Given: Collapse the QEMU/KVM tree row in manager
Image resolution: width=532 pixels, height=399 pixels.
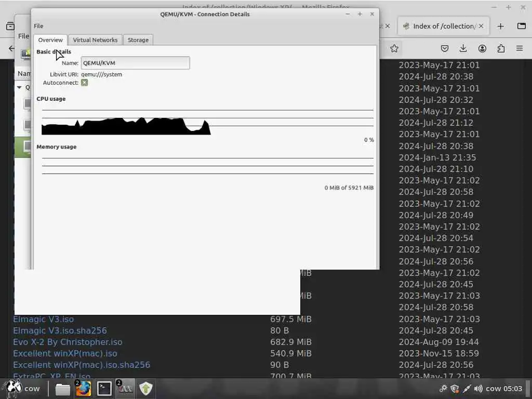Looking at the screenshot, I should coord(19,87).
